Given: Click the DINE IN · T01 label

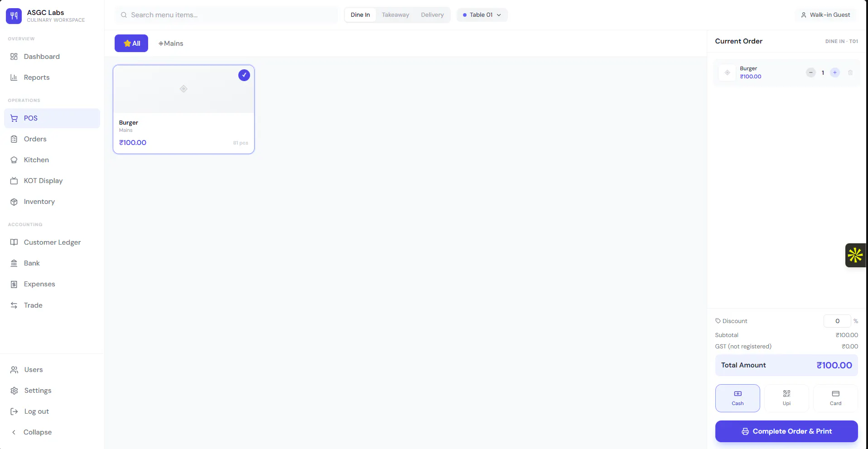Looking at the screenshot, I should [841, 41].
